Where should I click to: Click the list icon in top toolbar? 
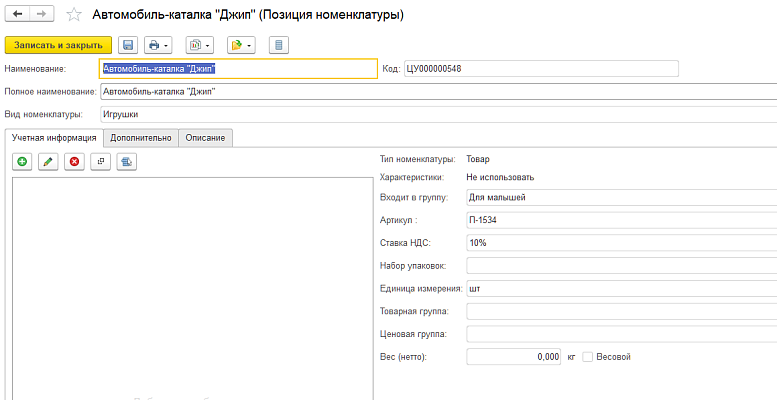(x=278, y=45)
